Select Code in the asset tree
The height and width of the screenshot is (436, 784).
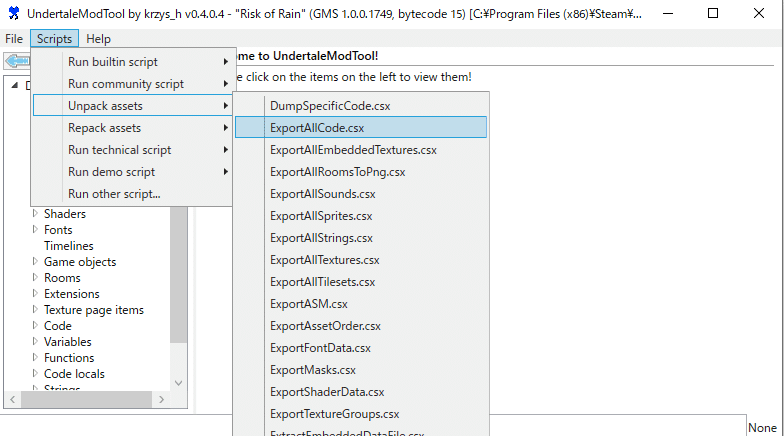(58, 326)
